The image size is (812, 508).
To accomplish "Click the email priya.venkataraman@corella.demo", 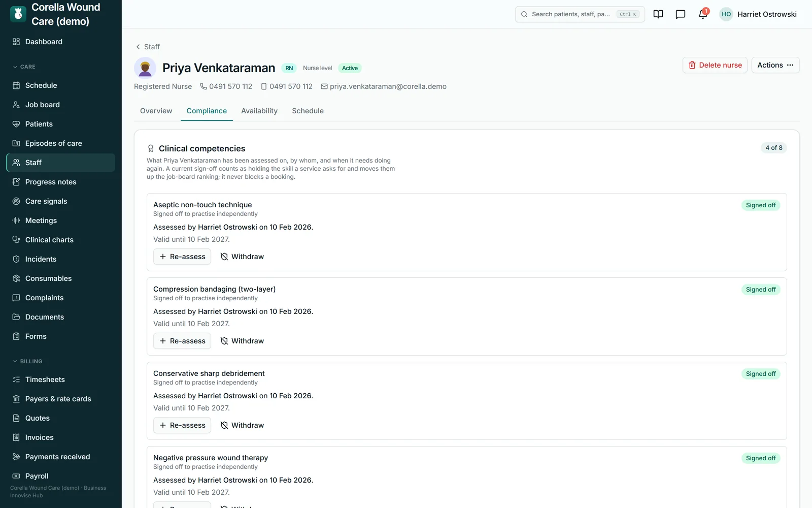I will pos(388,86).
